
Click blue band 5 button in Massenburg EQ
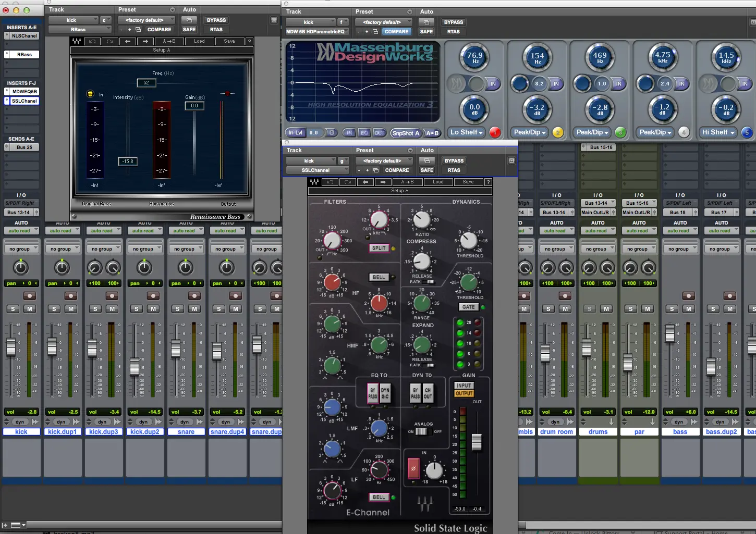pyautogui.click(x=747, y=132)
